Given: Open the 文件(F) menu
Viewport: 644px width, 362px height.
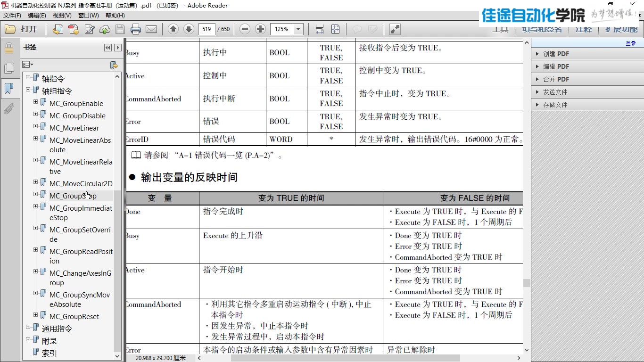Looking at the screenshot, I should tap(12, 16).
